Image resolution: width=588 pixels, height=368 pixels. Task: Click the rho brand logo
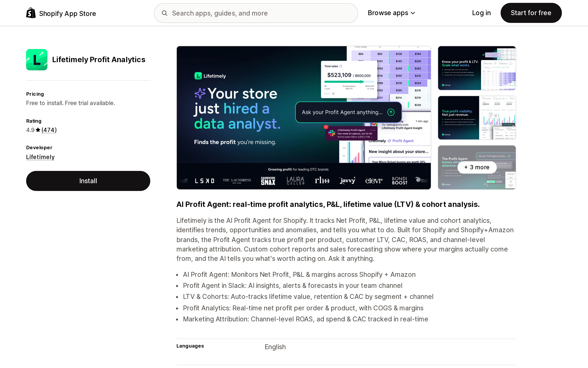coord(322,180)
